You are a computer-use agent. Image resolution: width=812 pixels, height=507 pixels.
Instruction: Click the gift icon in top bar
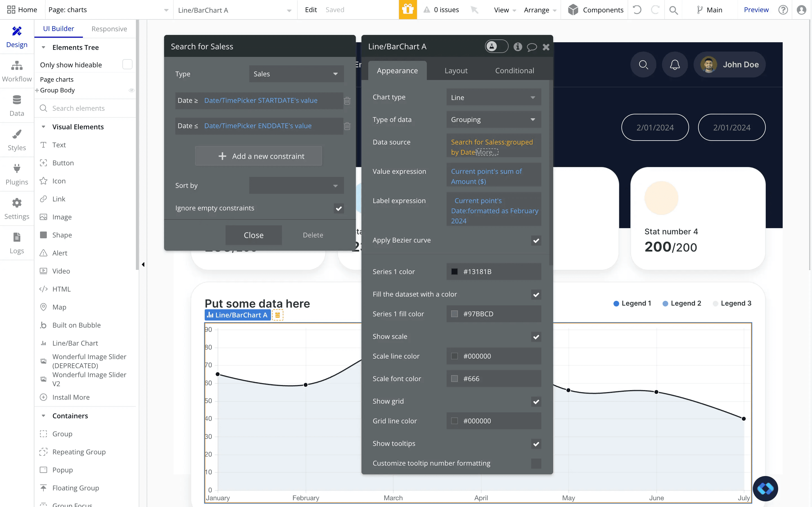[408, 10]
